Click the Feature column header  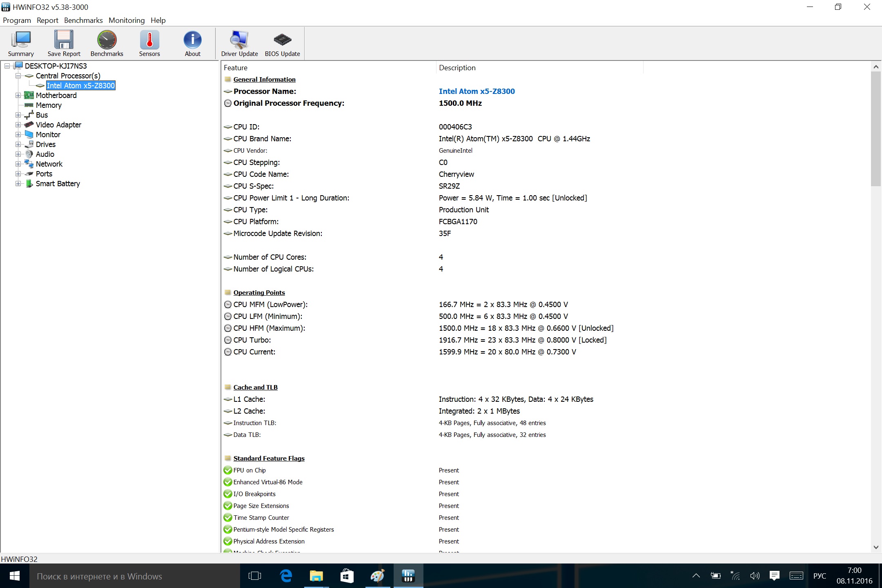tap(329, 67)
